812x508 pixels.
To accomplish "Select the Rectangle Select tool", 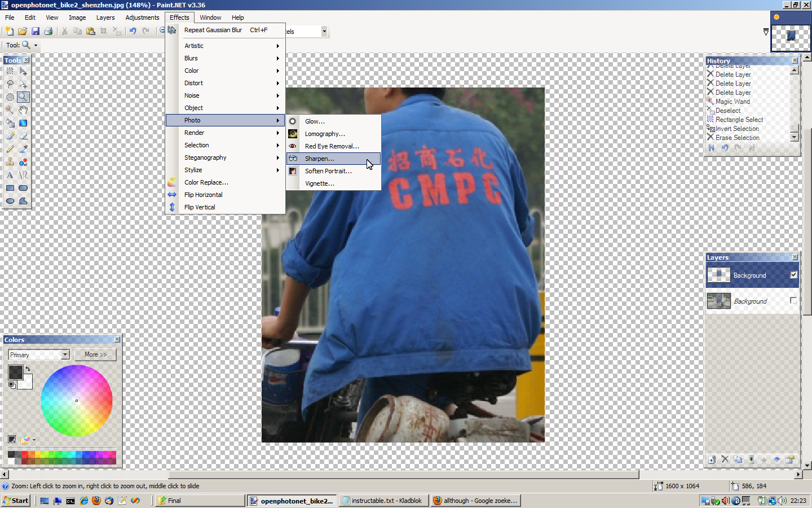I will (10, 71).
